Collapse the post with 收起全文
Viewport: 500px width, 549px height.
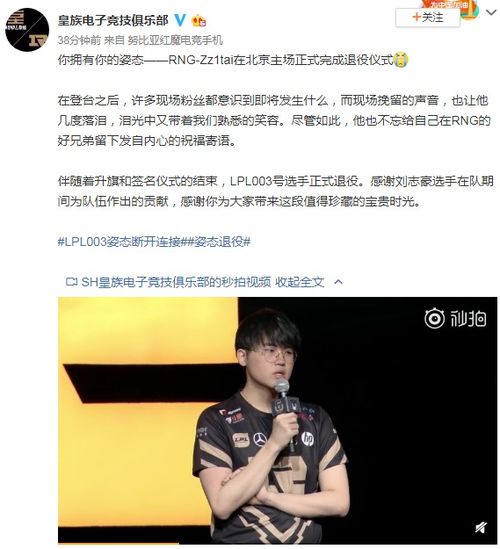[x=300, y=282]
